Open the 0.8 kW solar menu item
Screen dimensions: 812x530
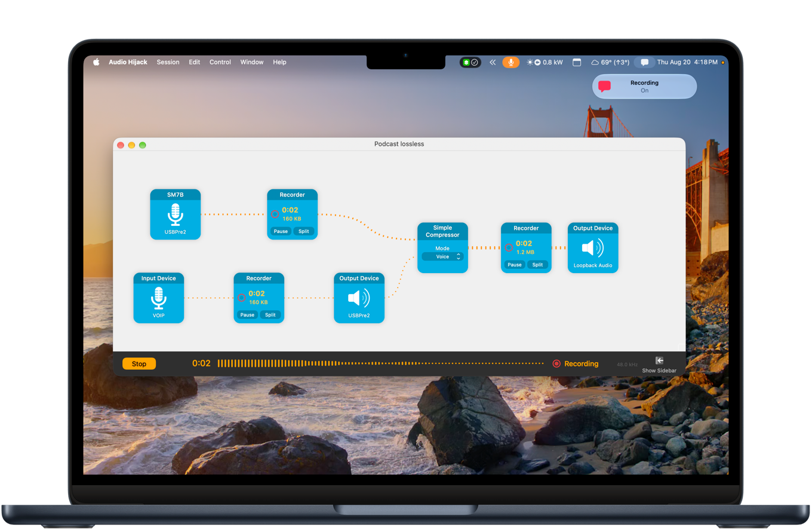[x=545, y=62]
